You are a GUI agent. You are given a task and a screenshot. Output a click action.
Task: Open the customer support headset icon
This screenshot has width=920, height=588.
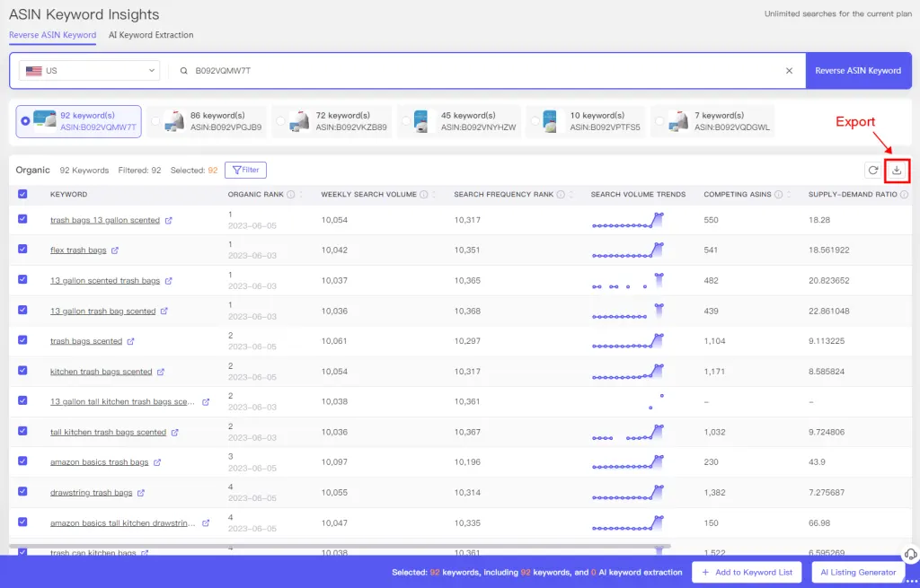909,554
